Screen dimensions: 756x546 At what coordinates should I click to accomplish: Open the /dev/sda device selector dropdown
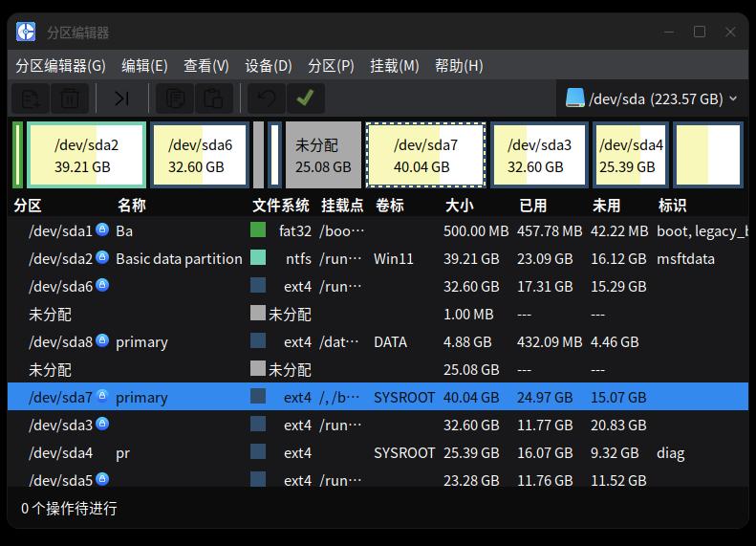652,98
